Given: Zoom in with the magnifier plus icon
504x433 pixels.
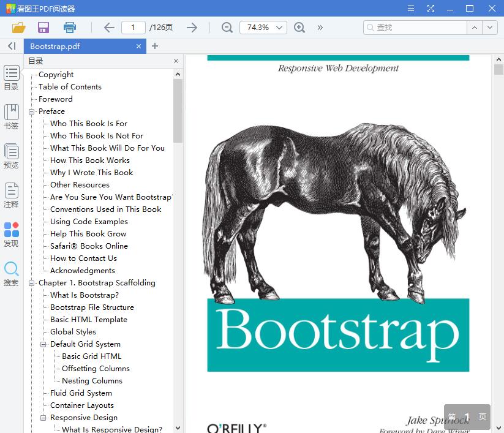Looking at the screenshot, I should 299,28.
